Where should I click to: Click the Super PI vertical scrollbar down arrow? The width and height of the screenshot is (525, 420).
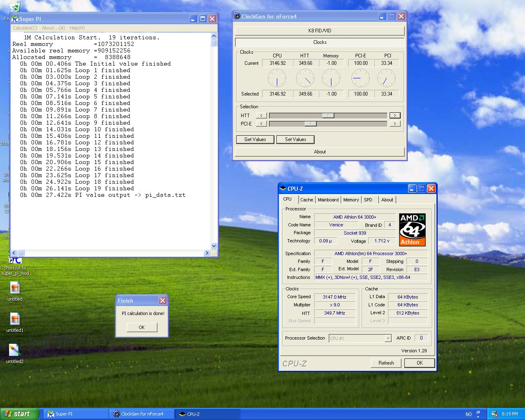click(214, 246)
